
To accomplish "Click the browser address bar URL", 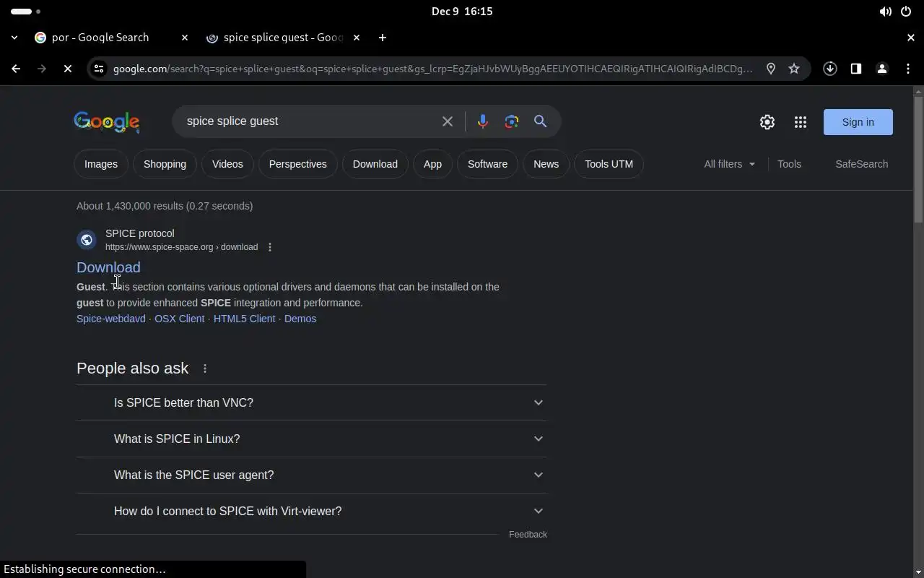I will tap(432, 69).
